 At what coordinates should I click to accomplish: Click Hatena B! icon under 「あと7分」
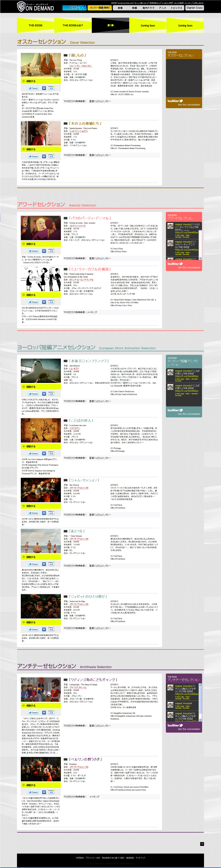tap(44, 564)
